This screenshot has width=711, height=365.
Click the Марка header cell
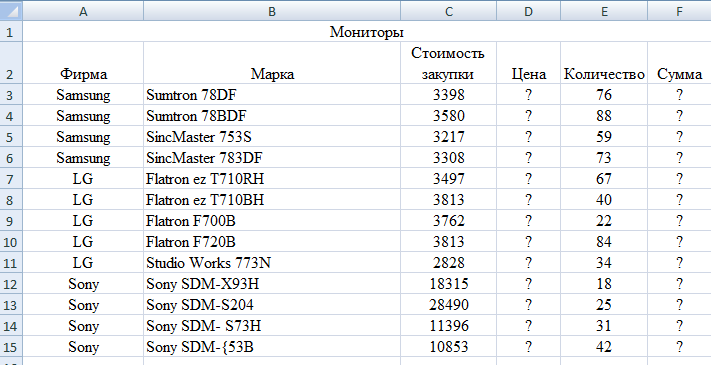272,63
